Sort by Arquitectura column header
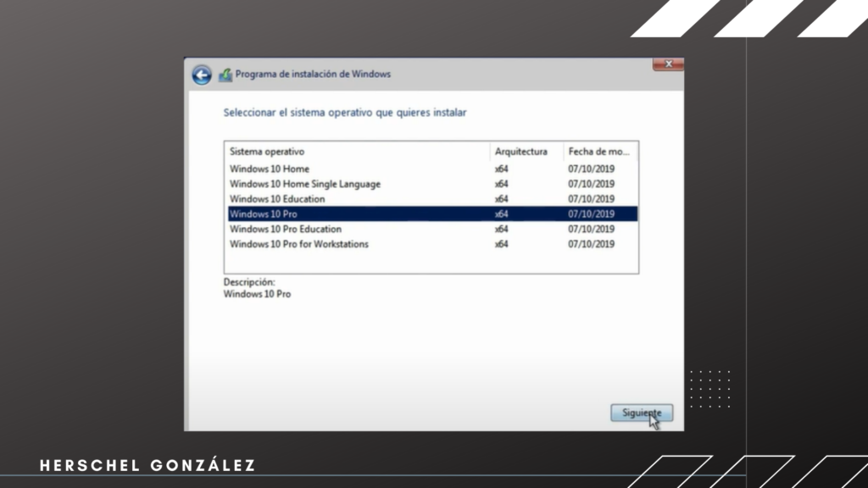 (526, 152)
